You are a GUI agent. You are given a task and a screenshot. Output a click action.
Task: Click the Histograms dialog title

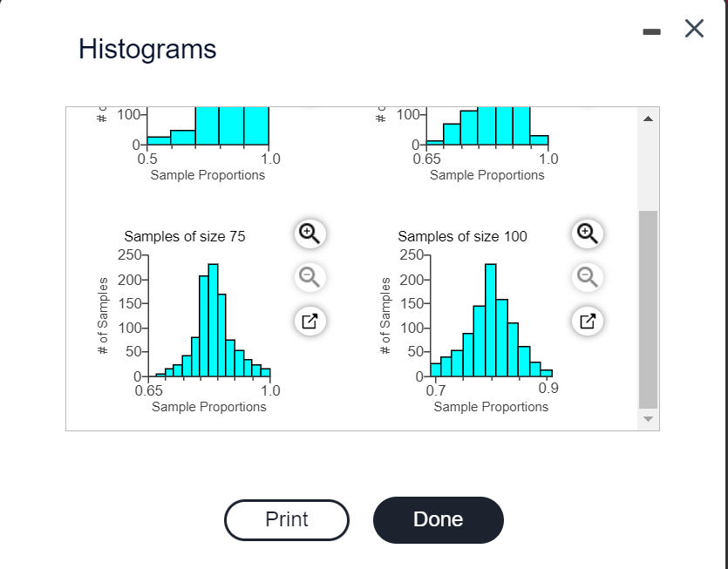pos(146,49)
